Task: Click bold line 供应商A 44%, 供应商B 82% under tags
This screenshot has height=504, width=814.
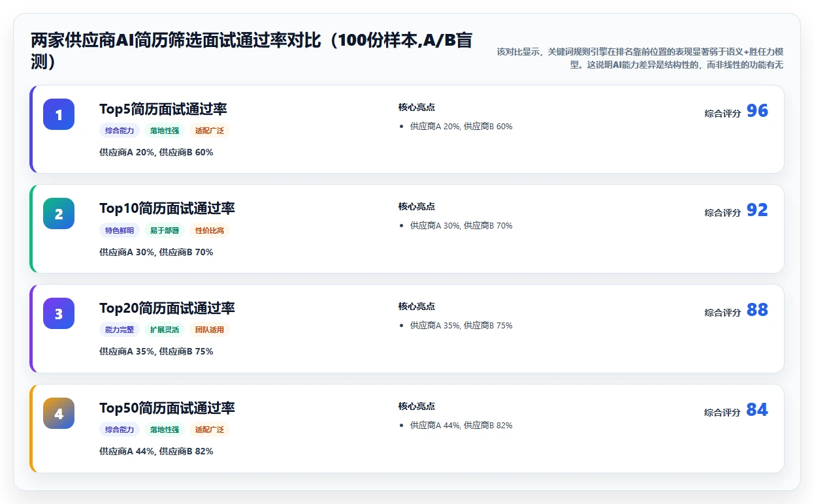Action: [156, 451]
